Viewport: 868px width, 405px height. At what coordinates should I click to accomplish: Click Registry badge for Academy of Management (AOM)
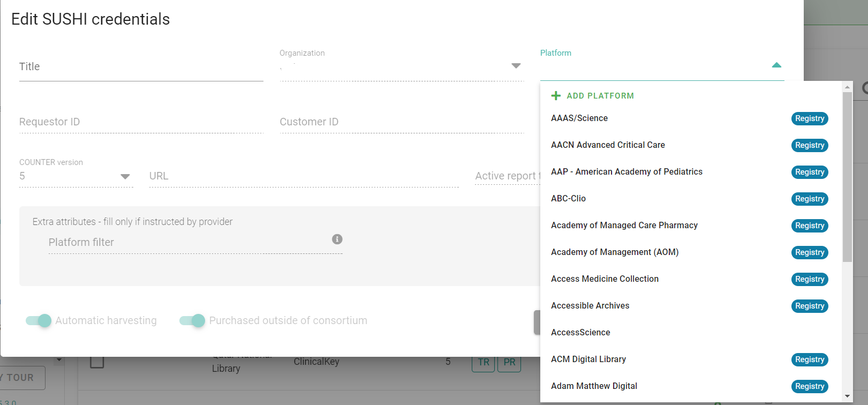810,252
